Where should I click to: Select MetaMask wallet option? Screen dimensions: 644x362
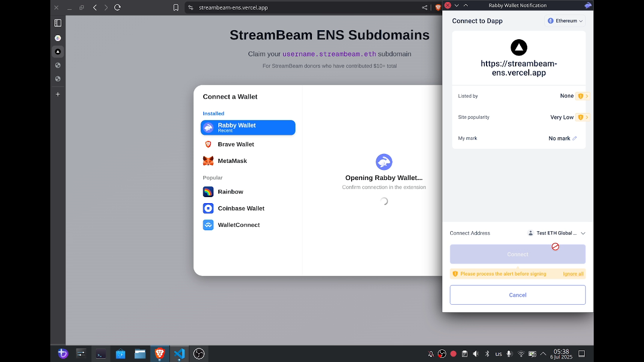(248, 161)
